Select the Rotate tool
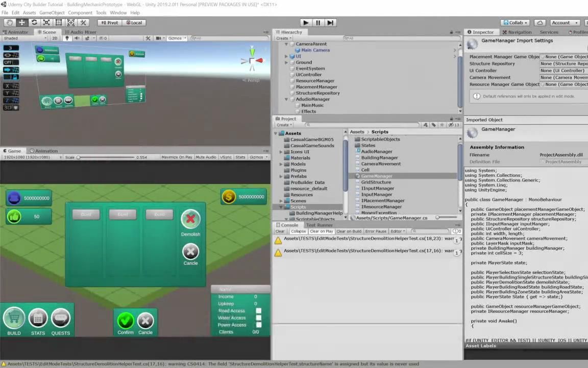Image resolution: width=588 pixels, height=368 pixels. click(x=34, y=22)
